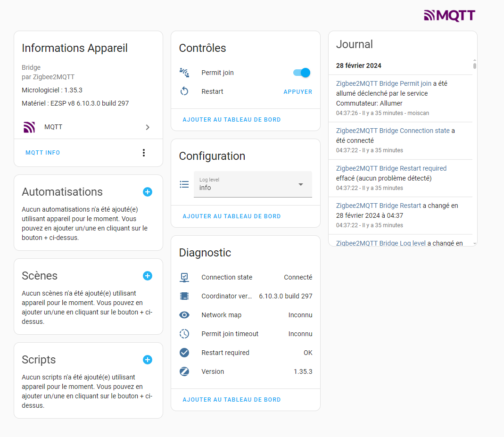The width and height of the screenshot is (504, 437).
Task: Open the Zigbee2MQTT Bridge Connection state link
Action: (x=393, y=131)
